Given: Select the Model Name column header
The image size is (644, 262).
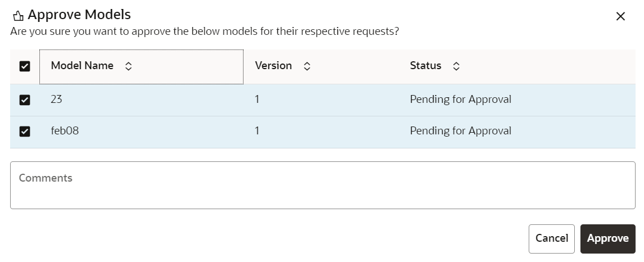Looking at the screenshot, I should 141,66.
